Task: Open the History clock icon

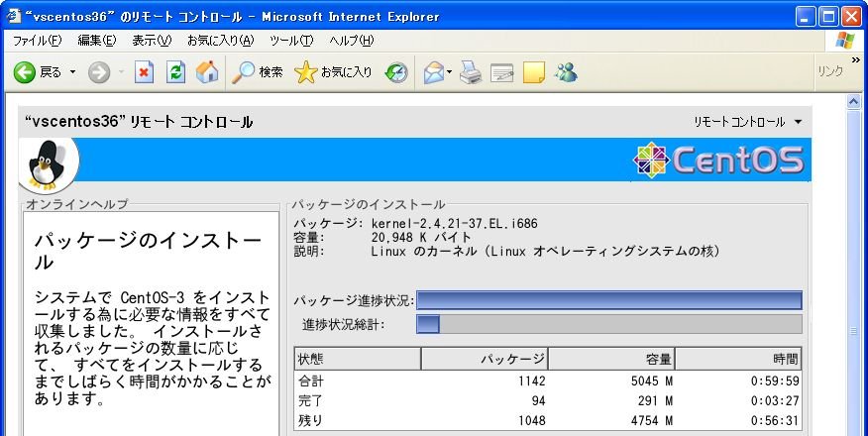Action: tap(396, 72)
